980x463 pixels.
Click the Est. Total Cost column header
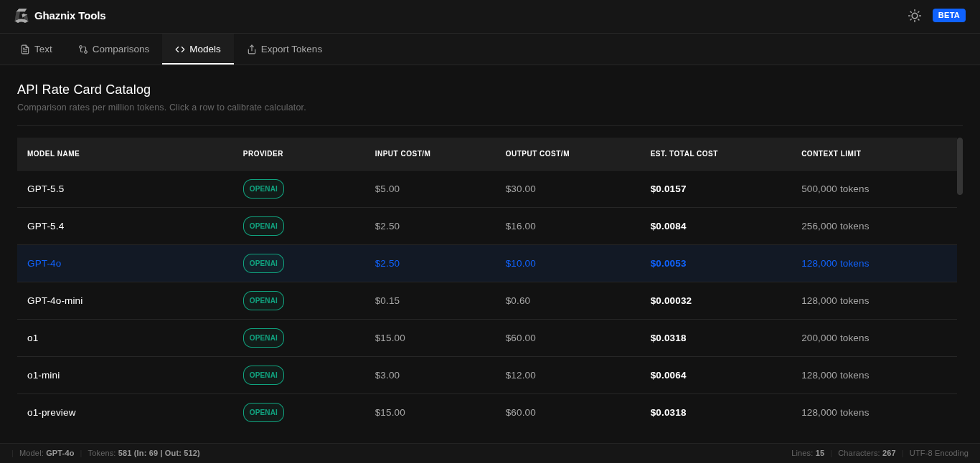[x=684, y=154]
